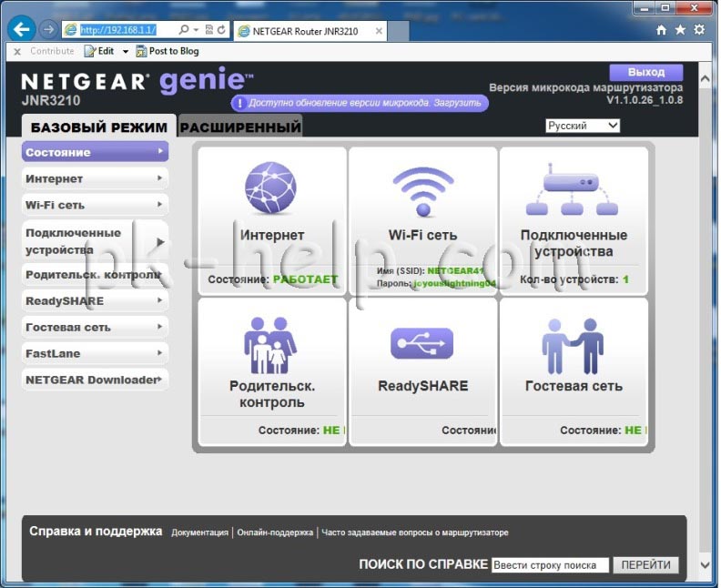
Task: Click the page scrollbar down arrow
Action: [705, 565]
